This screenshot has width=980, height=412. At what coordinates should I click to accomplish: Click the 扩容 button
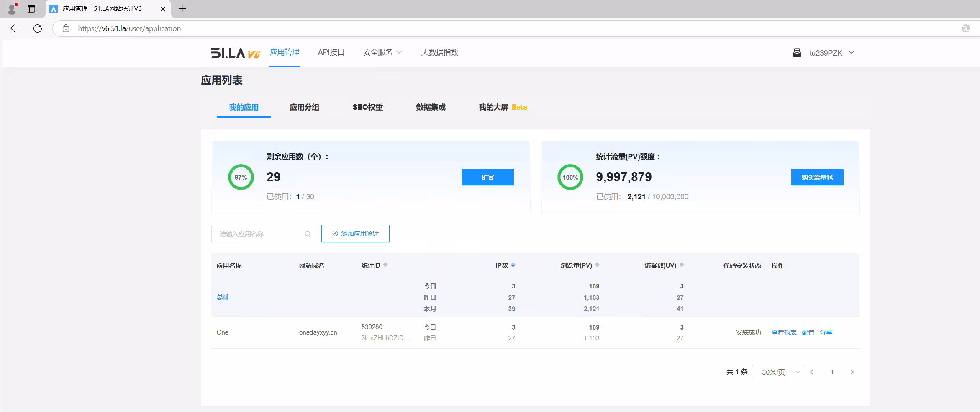tap(487, 177)
